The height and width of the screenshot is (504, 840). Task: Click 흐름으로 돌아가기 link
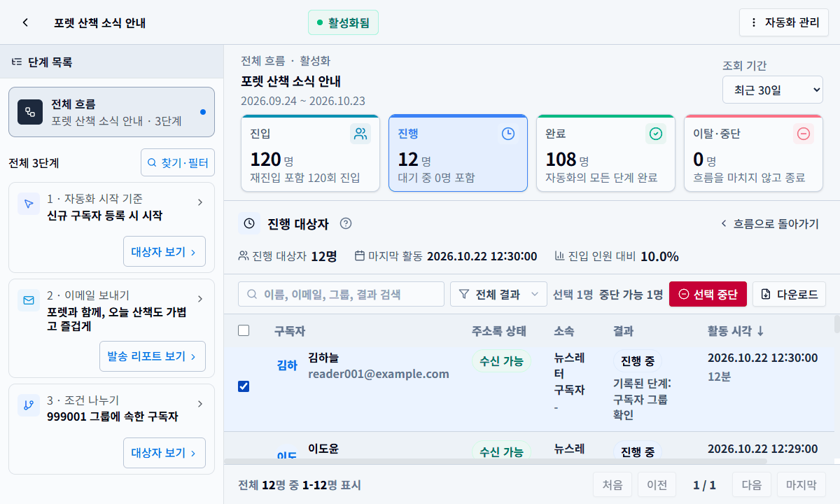[769, 224]
